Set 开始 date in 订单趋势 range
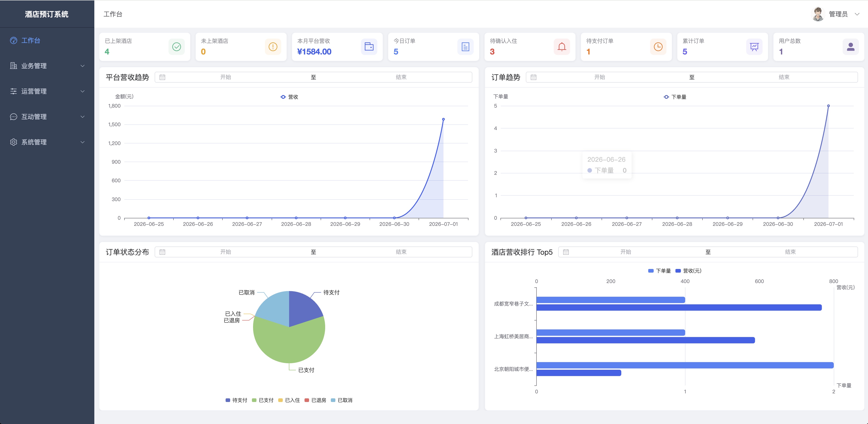The height and width of the screenshot is (424, 868). [600, 77]
